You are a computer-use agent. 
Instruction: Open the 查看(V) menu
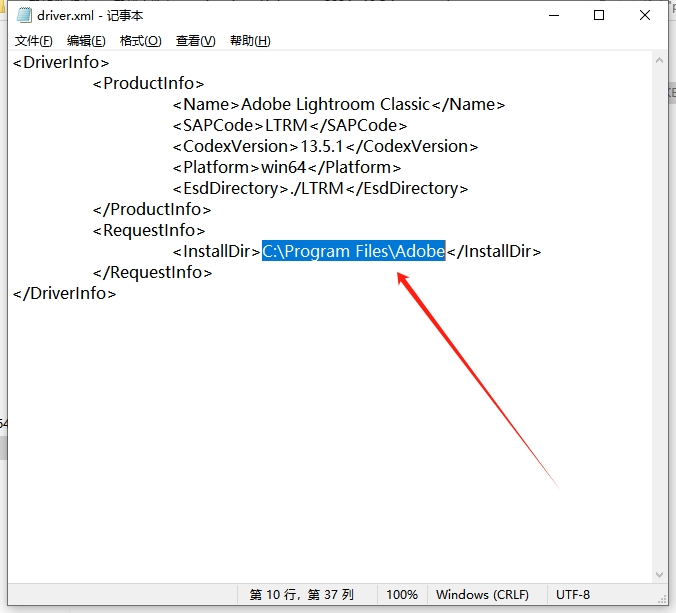(195, 41)
